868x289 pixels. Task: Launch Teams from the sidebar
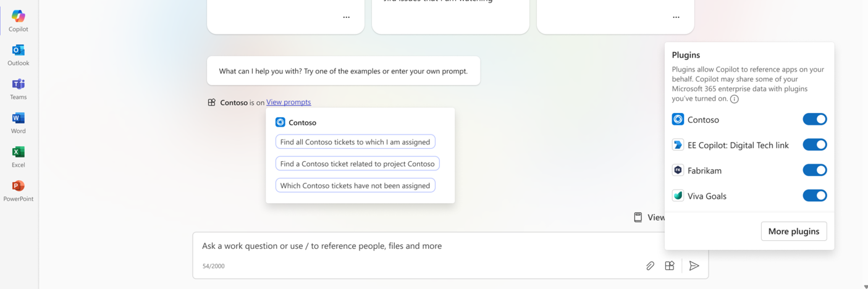click(x=18, y=89)
